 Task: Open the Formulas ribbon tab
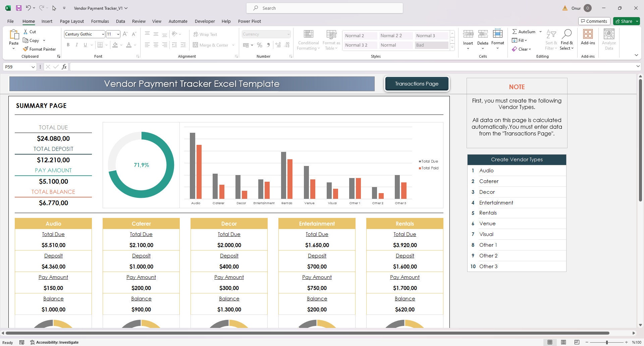(100, 21)
